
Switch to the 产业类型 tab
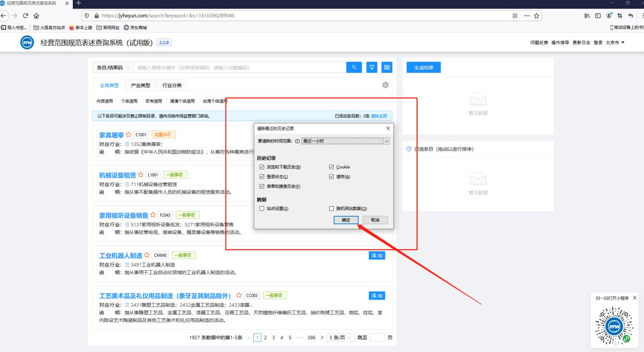click(140, 85)
